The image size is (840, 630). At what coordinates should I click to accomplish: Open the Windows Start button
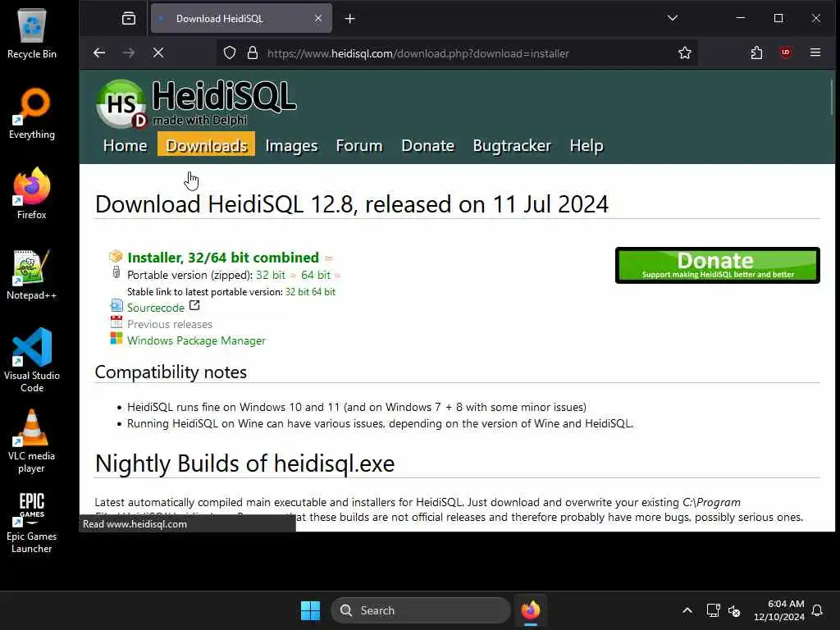click(310, 610)
